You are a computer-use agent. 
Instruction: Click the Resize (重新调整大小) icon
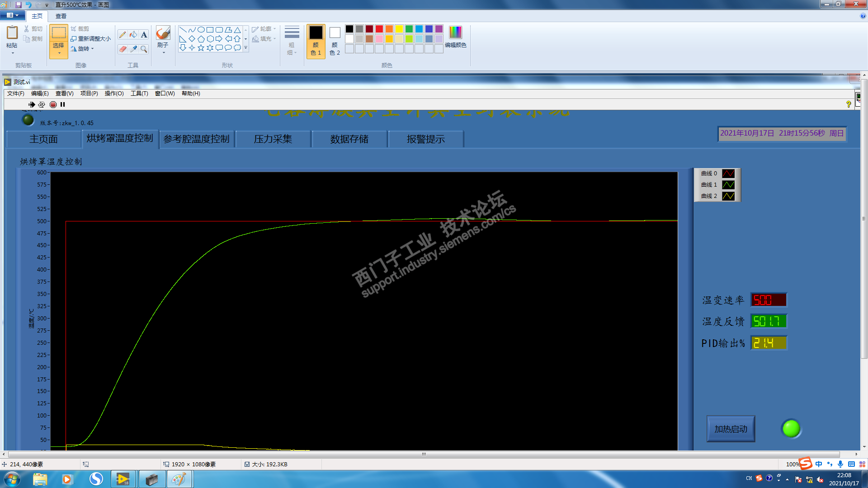point(74,39)
